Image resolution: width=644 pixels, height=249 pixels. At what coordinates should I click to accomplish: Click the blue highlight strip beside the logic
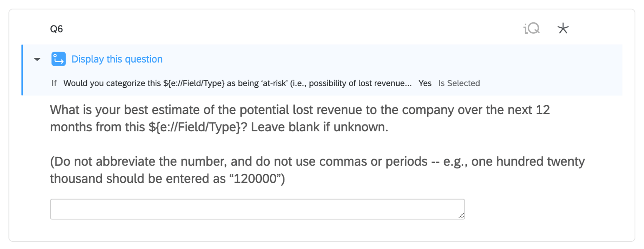pos(23,70)
